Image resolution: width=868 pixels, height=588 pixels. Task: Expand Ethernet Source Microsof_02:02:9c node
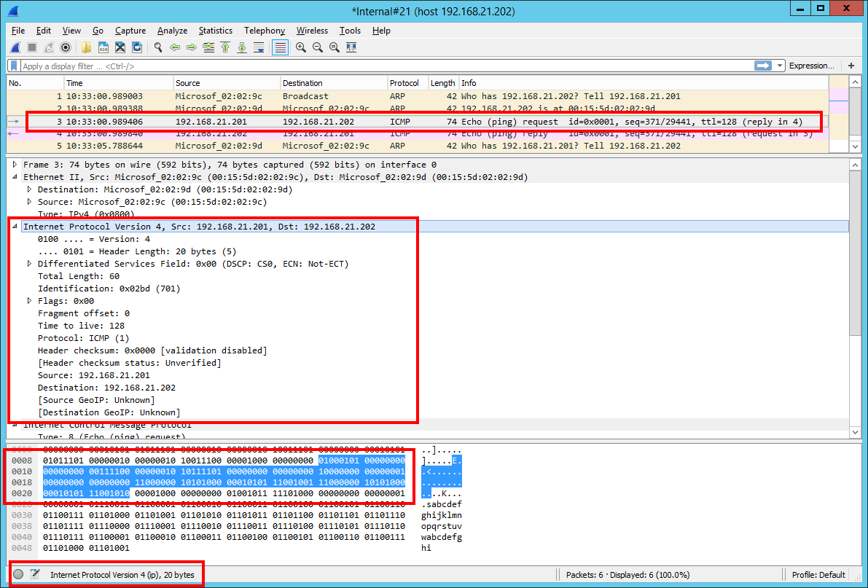[29, 202]
